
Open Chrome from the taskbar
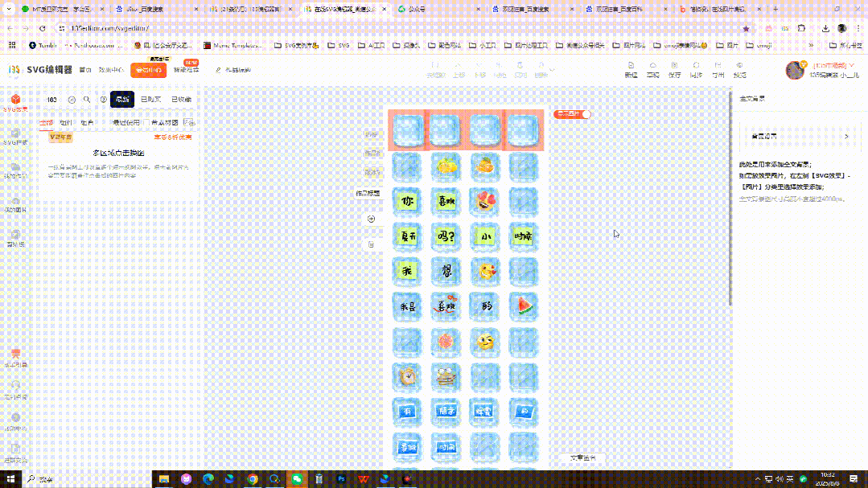pyautogui.click(x=253, y=479)
